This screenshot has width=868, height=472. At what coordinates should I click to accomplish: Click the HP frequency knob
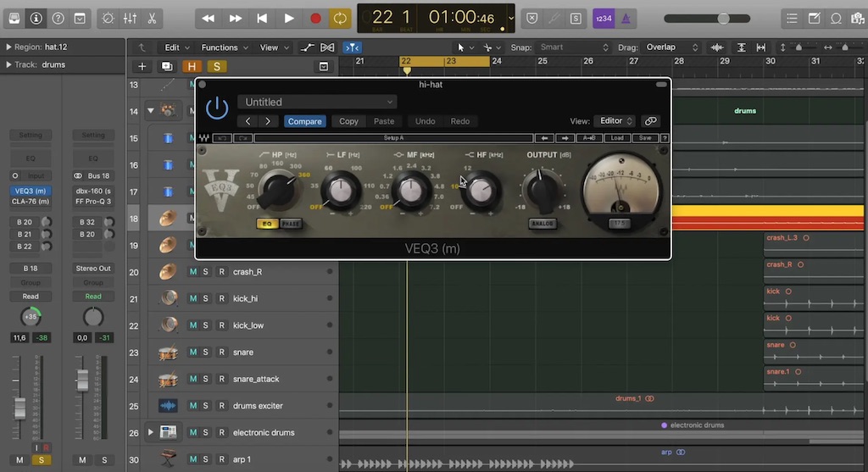[x=278, y=190]
